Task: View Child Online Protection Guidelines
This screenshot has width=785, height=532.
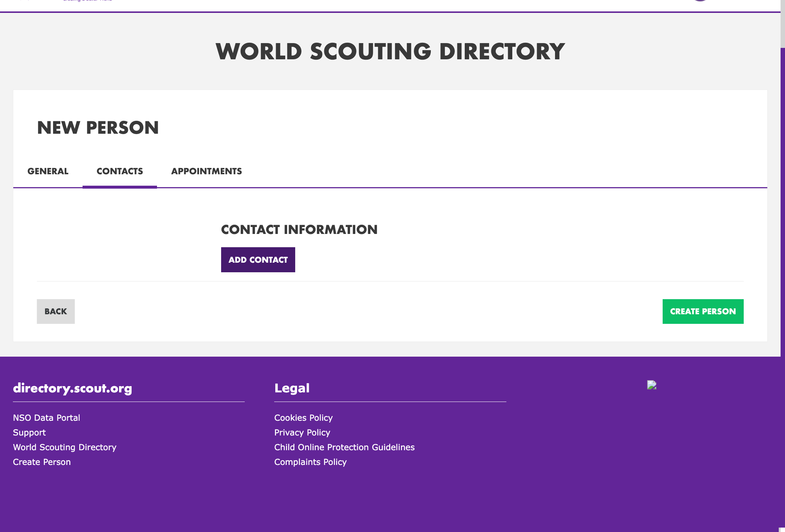Action: coord(344,447)
